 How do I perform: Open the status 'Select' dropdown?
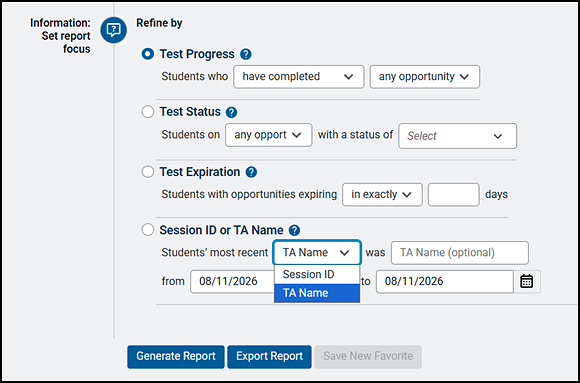(458, 136)
